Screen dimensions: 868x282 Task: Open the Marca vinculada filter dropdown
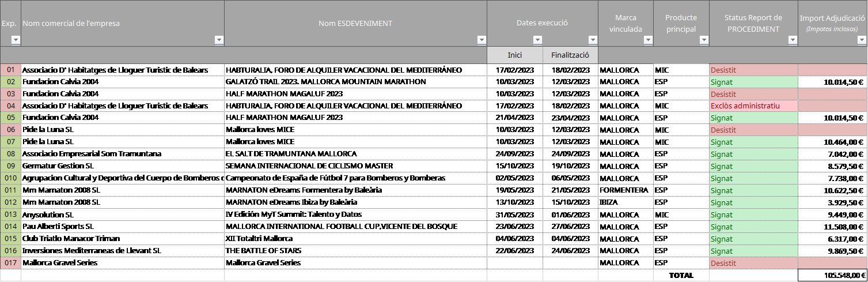[648, 40]
